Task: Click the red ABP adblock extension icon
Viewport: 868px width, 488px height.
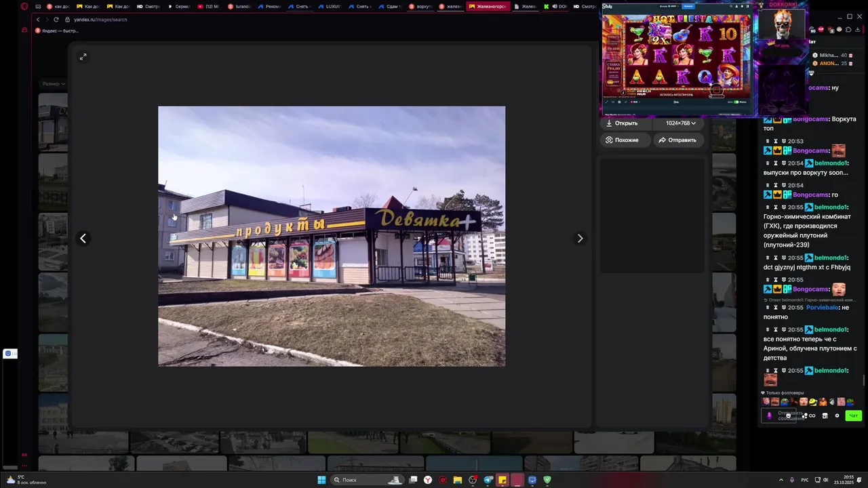Action: click(821, 30)
